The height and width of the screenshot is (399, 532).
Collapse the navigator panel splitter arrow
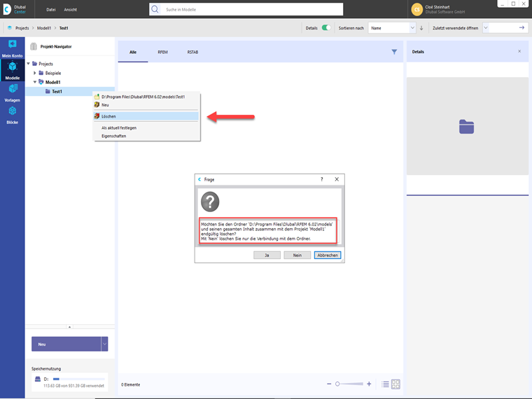point(69,327)
